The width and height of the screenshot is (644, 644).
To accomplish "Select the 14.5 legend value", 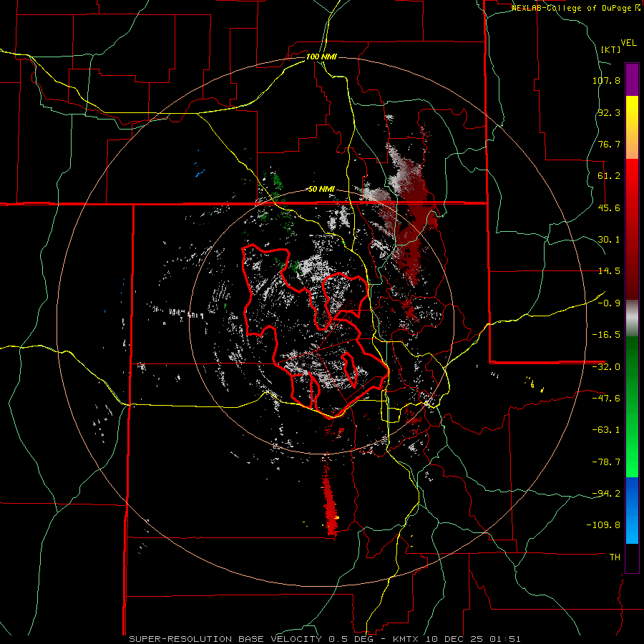I will 609,271.
